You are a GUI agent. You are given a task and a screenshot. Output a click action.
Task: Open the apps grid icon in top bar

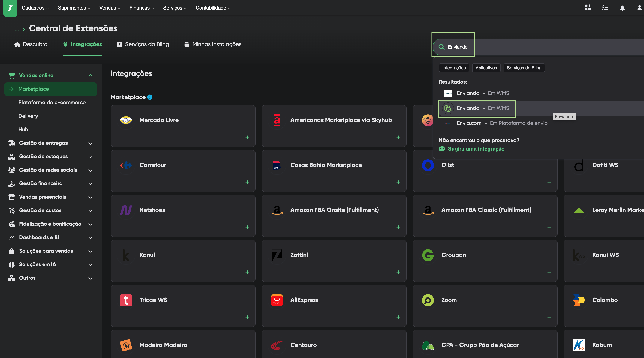point(588,8)
